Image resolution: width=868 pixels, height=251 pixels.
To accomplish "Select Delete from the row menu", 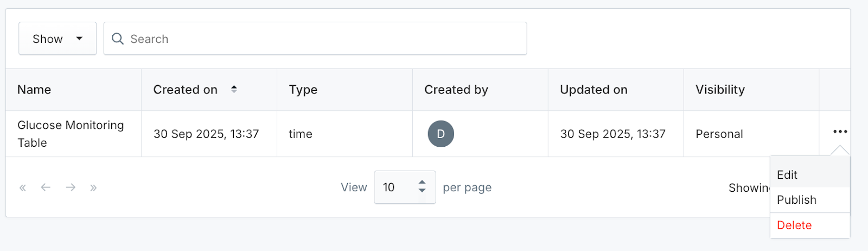I will [794, 225].
